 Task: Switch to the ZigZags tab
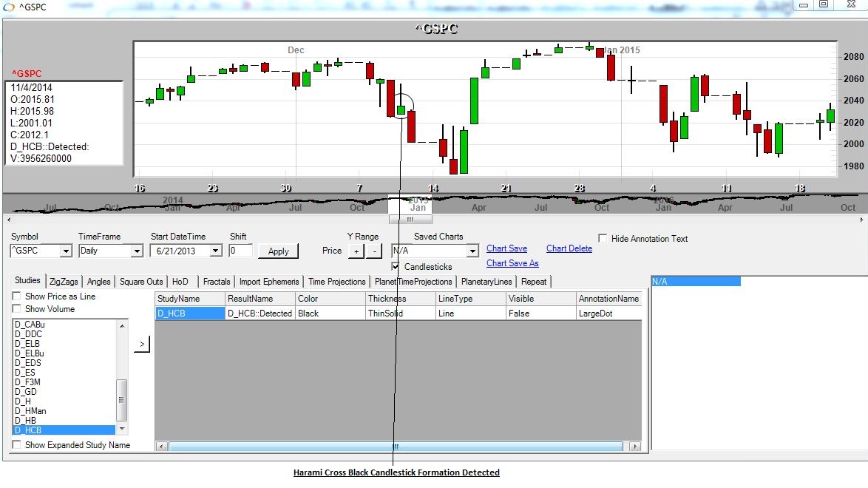[x=64, y=282]
